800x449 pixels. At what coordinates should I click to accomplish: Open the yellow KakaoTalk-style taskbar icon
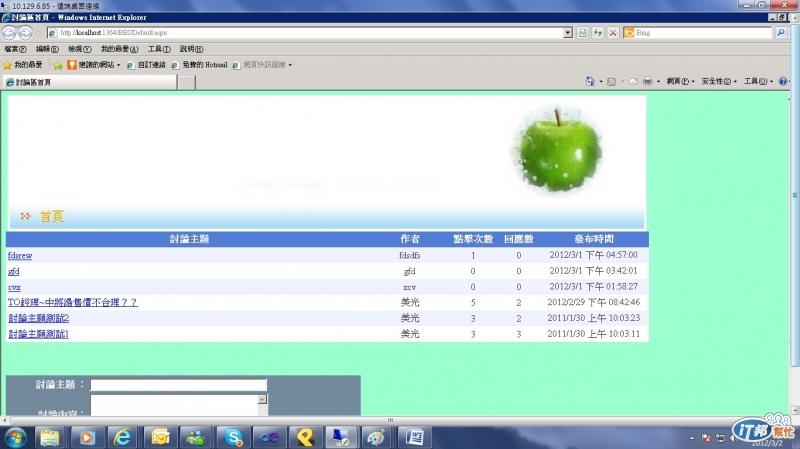[x=305, y=437]
